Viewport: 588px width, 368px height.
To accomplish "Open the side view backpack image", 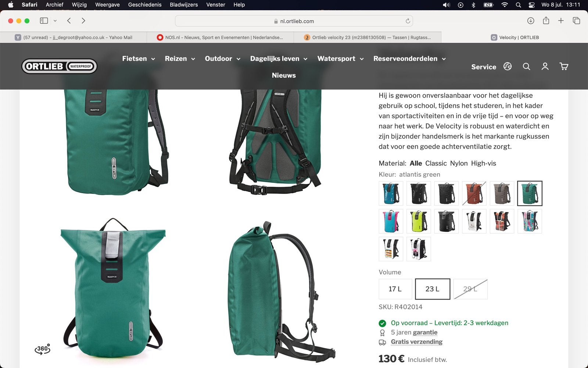I will 281,291.
